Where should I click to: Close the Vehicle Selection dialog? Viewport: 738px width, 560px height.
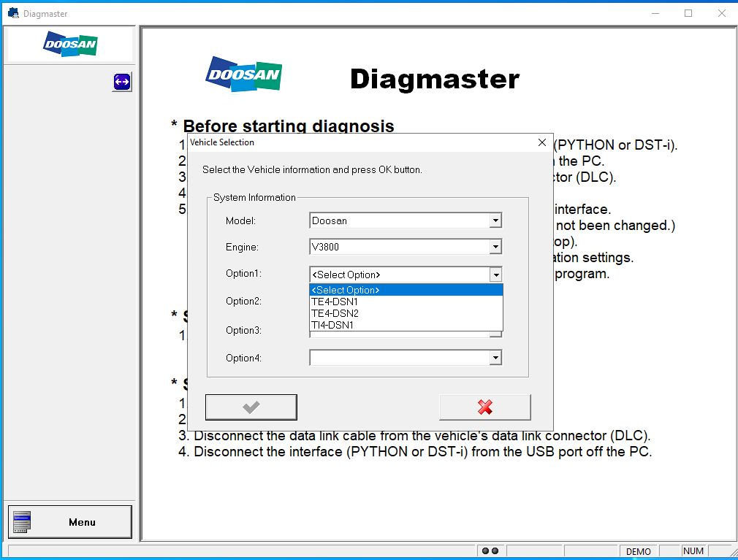541,142
